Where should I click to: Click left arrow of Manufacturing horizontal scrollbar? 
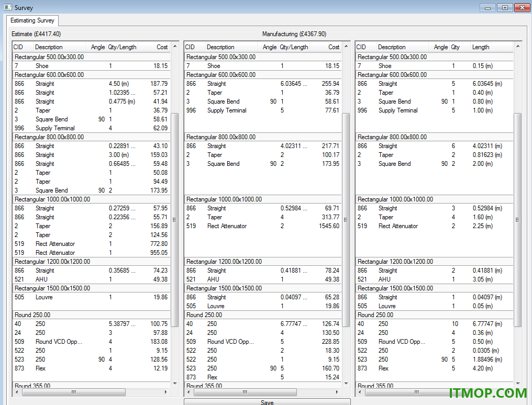coord(189,392)
